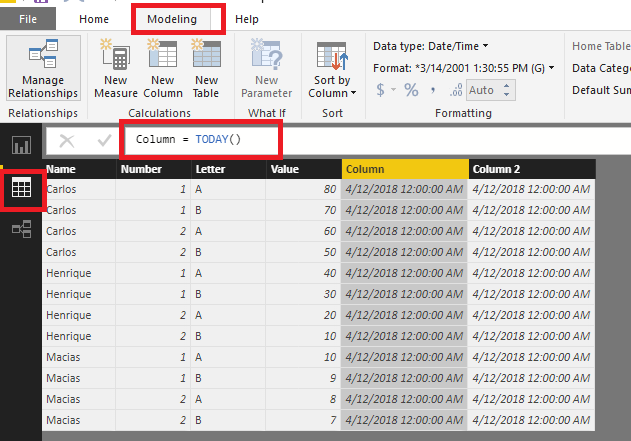Click value 80 cell
631x441 pixels.
[303, 189]
